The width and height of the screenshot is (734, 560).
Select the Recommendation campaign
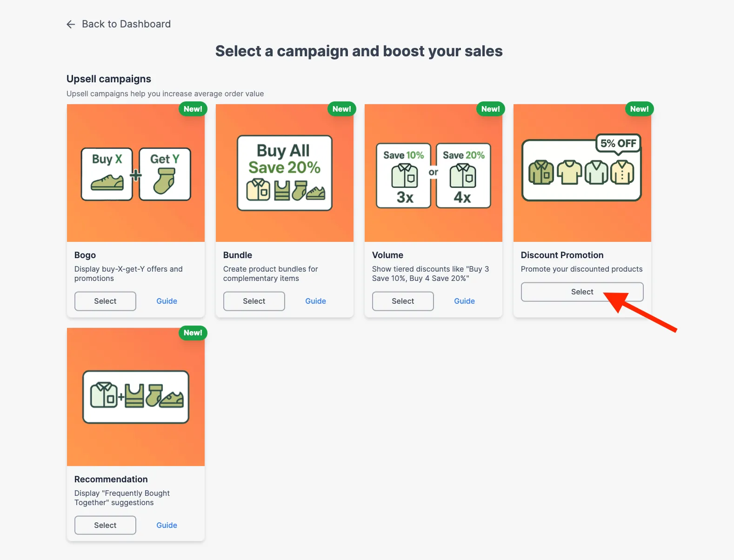tap(105, 525)
